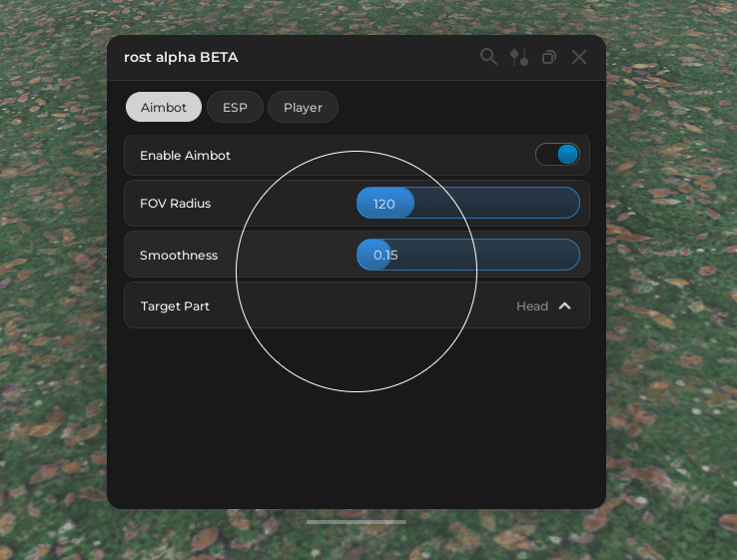This screenshot has width=737, height=560.
Task: Click the FOV Radius slider
Action: point(468,203)
